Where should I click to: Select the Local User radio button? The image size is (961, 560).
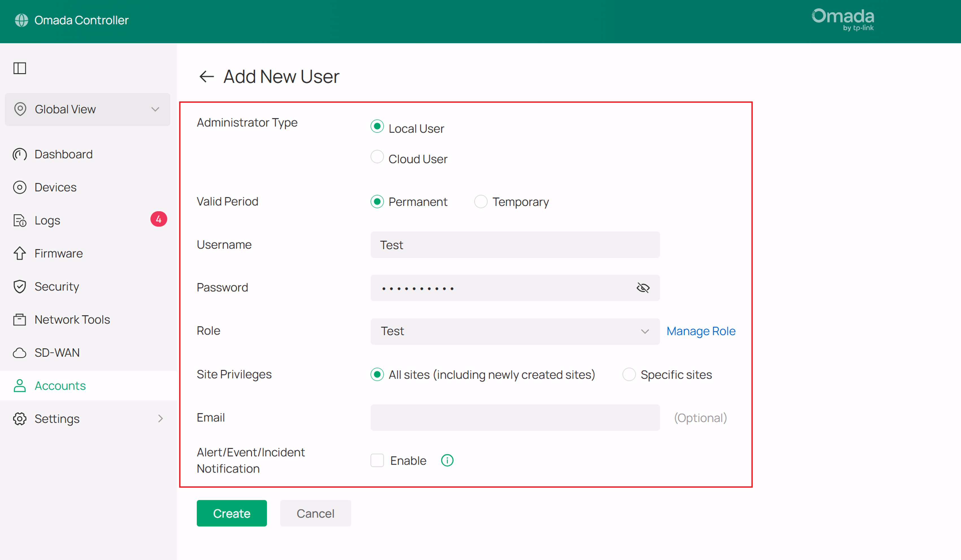tap(377, 126)
